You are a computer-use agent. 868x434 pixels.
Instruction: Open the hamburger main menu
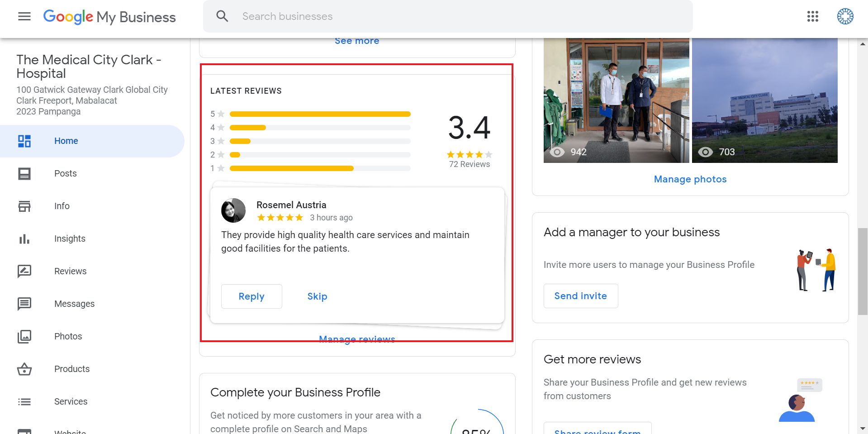(24, 17)
